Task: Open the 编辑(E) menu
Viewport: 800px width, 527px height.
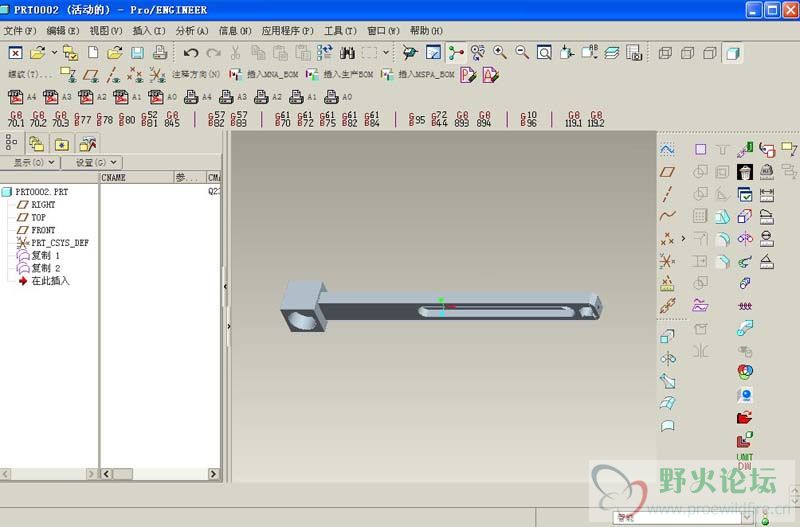Action: (63, 31)
